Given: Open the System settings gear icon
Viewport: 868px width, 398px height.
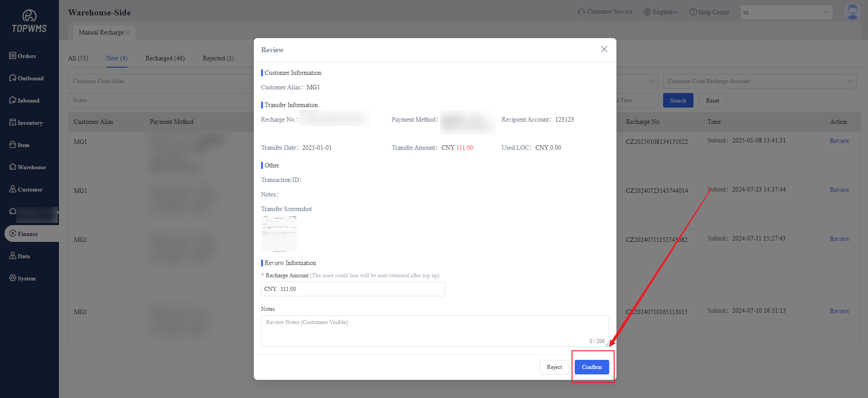Looking at the screenshot, I should [x=13, y=278].
